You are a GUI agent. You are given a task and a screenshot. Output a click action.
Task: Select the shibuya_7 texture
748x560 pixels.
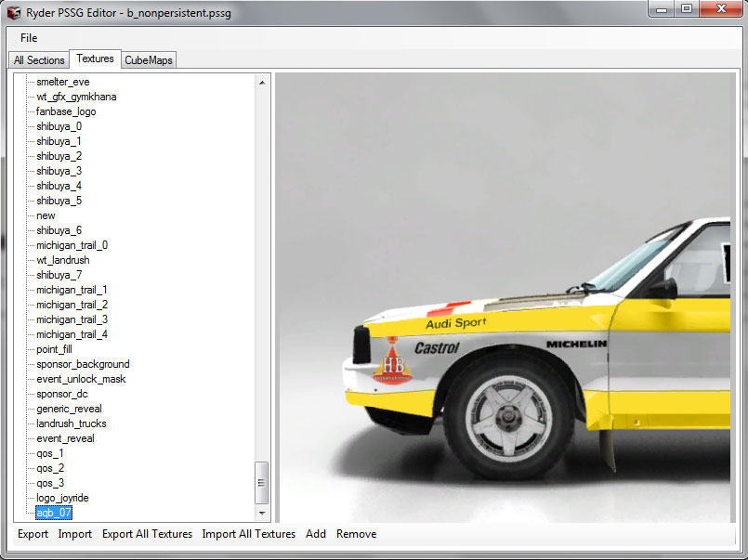pos(59,275)
